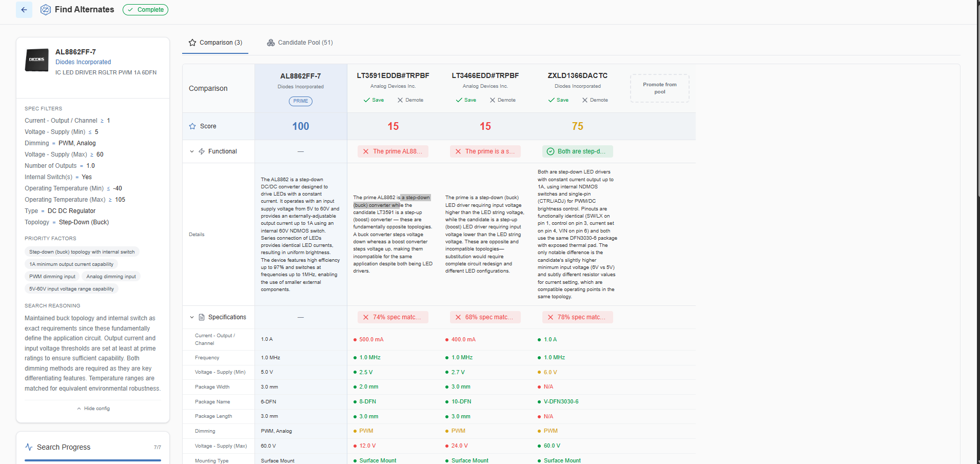Select the 'PWM dimming input' chip
The width and height of the screenshot is (980, 464).
pos(52,277)
